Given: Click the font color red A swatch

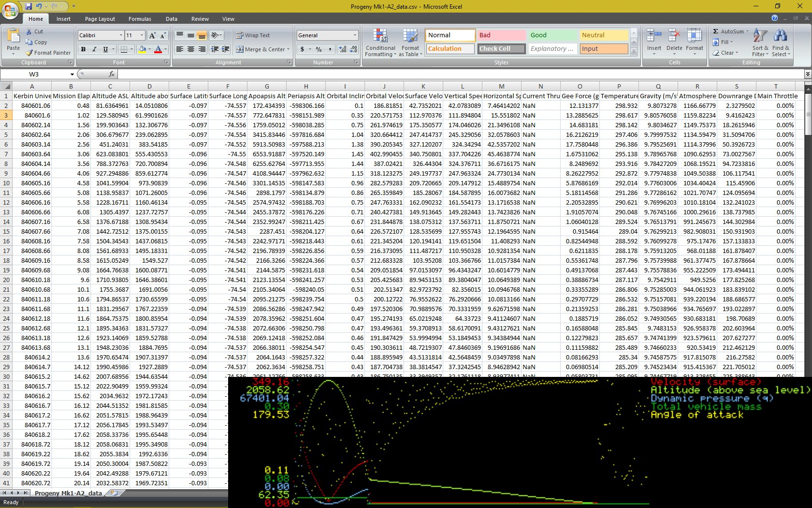Looking at the screenshot, I should tap(158, 49).
